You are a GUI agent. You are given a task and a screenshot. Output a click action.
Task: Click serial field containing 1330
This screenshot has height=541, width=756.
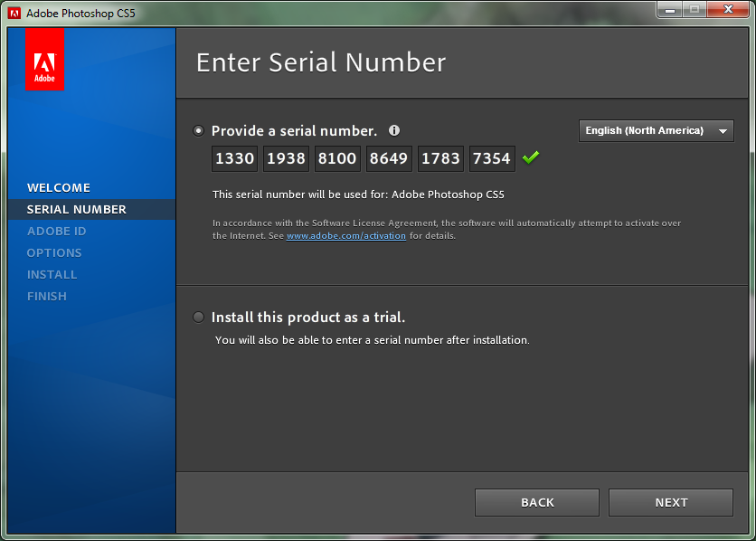pos(235,158)
